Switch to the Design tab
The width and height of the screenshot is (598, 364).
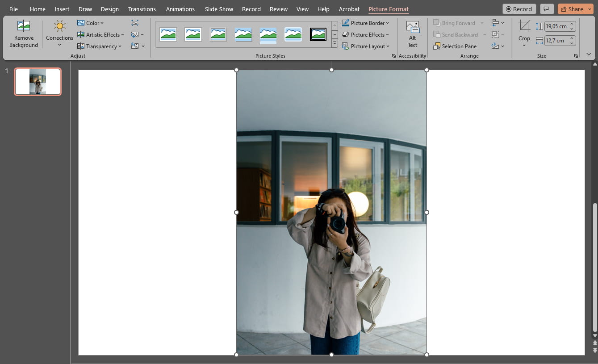(110, 9)
